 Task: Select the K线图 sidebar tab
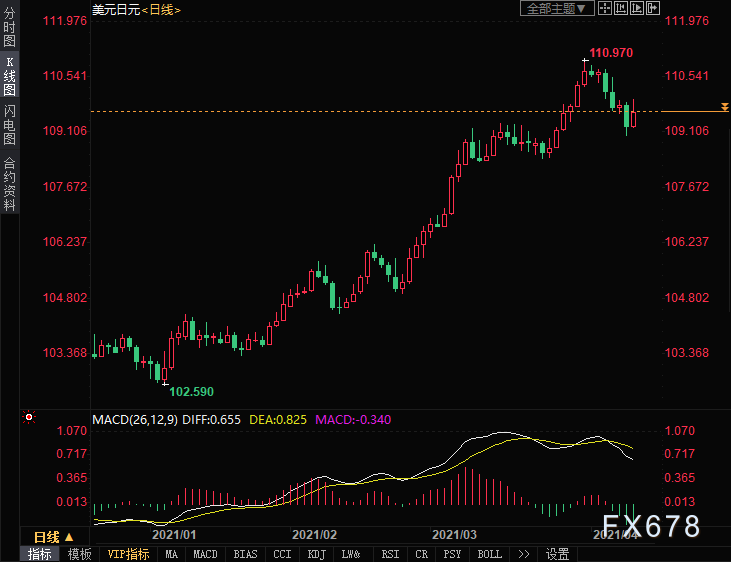(9, 82)
